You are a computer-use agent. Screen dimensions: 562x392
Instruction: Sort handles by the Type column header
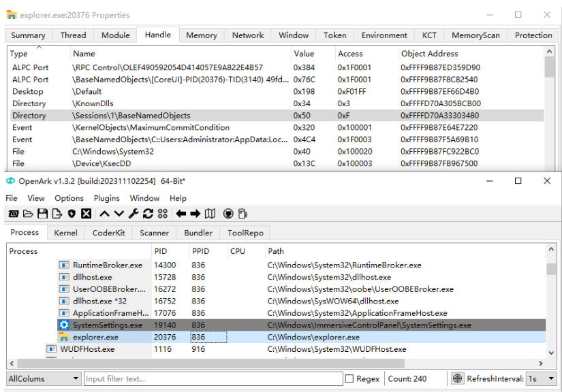[x=20, y=54]
